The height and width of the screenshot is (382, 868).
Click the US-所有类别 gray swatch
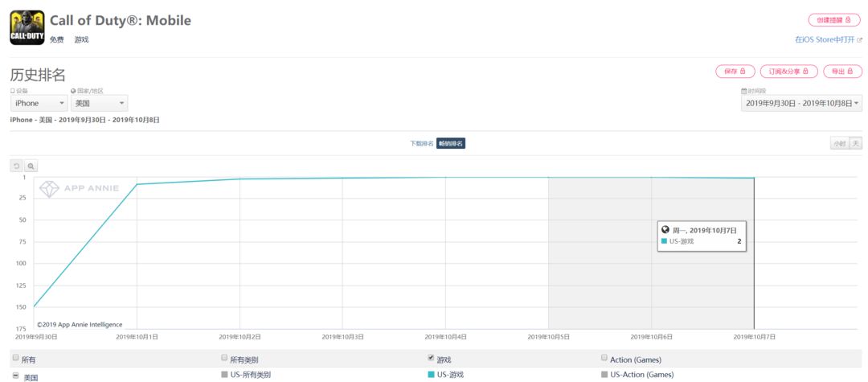point(224,375)
